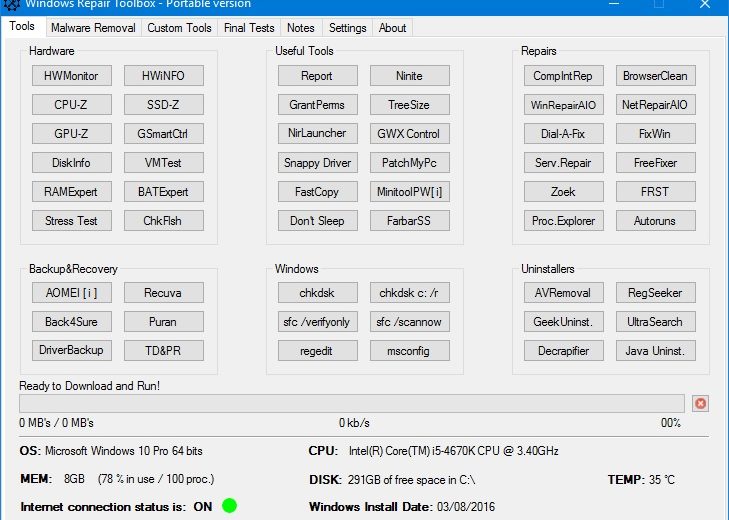Run CompIntRep repair
The width and height of the screenshot is (729, 520).
pos(563,76)
